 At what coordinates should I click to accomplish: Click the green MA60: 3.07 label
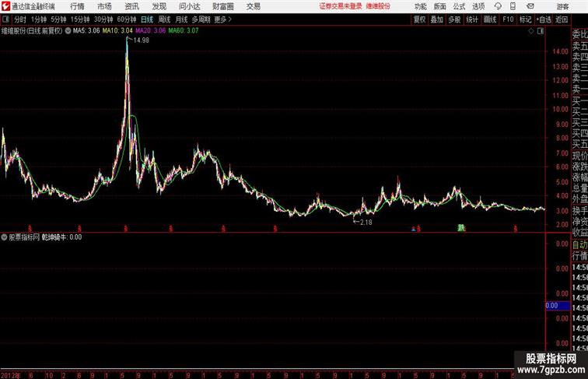click(x=184, y=31)
